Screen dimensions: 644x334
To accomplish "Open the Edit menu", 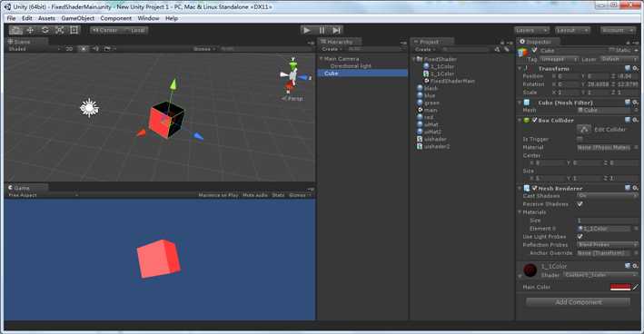I will 26,18.
